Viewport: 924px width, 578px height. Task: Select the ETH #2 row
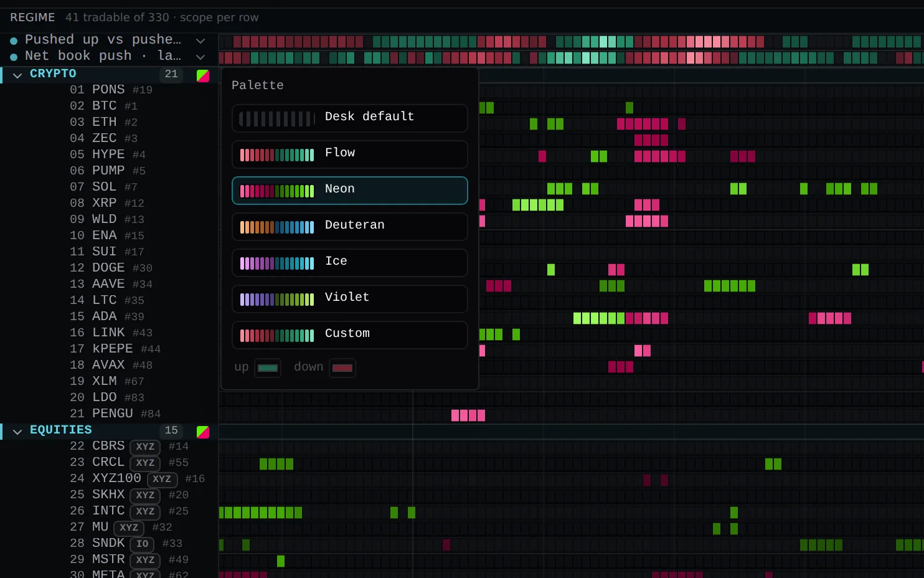(x=110, y=122)
